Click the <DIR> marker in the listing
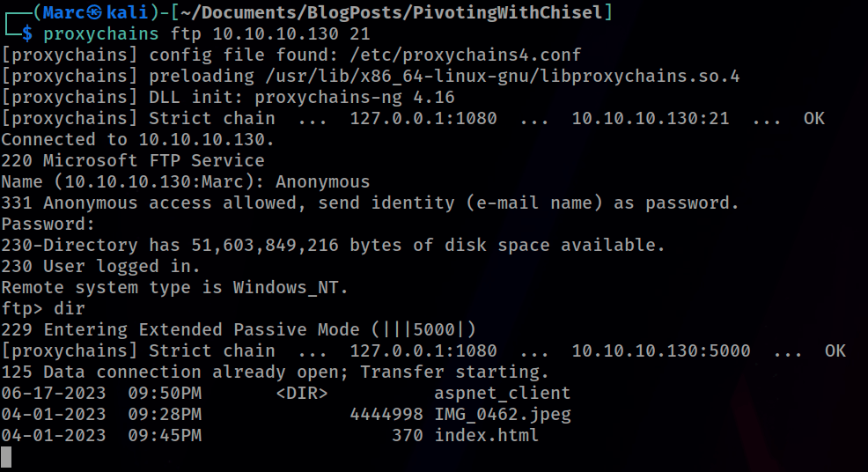This screenshot has height=472, width=868. tap(302, 393)
